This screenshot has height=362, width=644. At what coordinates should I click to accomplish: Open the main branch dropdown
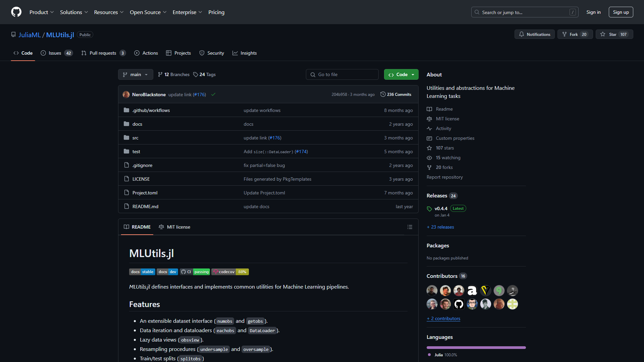pyautogui.click(x=136, y=74)
